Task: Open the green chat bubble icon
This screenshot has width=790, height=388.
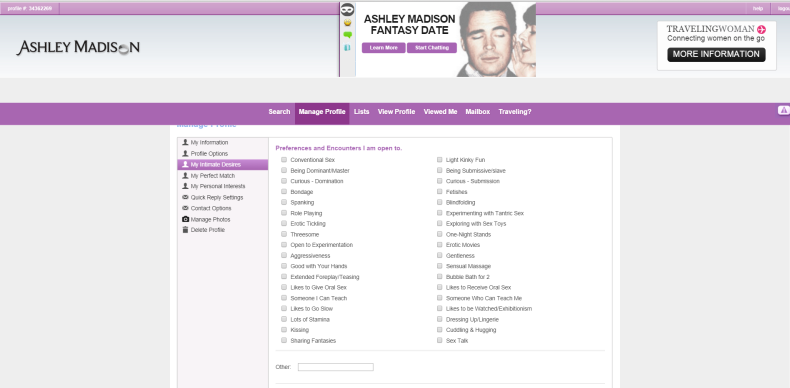Action: pos(347,35)
